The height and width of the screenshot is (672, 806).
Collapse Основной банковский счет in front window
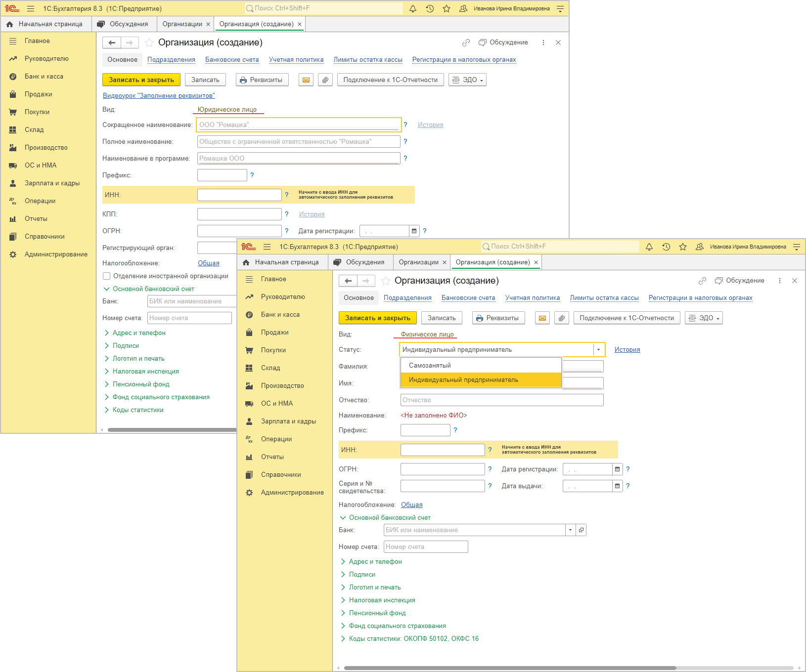[x=389, y=517]
